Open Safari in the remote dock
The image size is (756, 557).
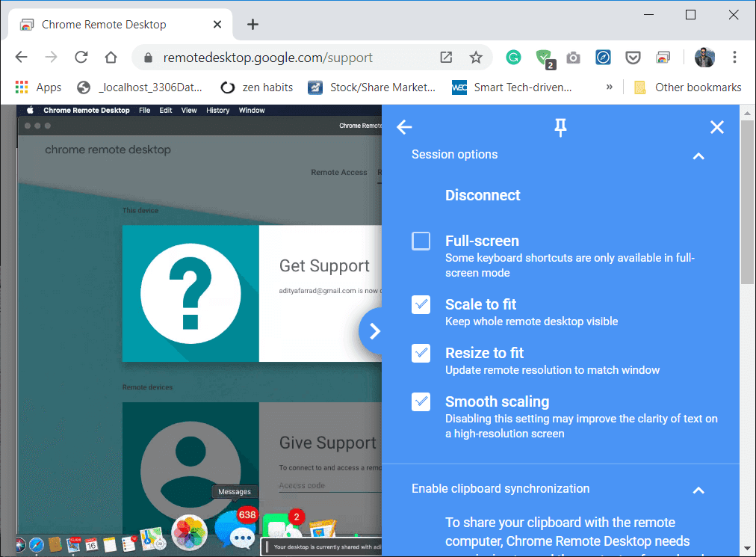[x=36, y=545]
